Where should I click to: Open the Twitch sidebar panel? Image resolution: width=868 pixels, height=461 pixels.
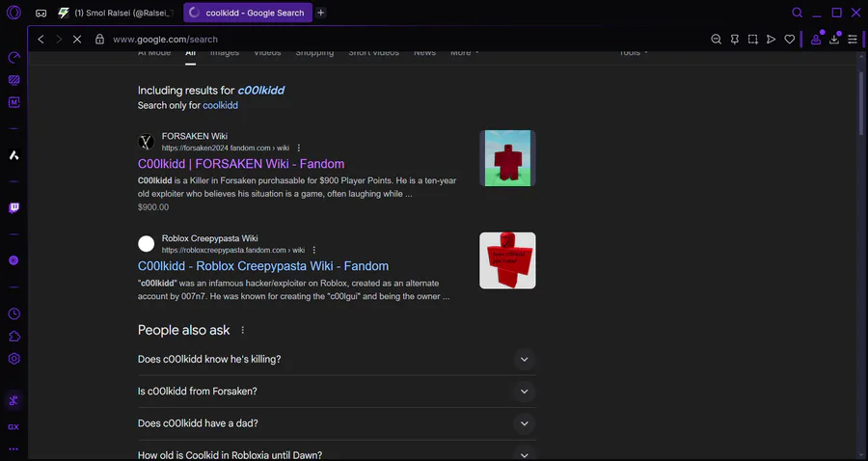coord(14,208)
